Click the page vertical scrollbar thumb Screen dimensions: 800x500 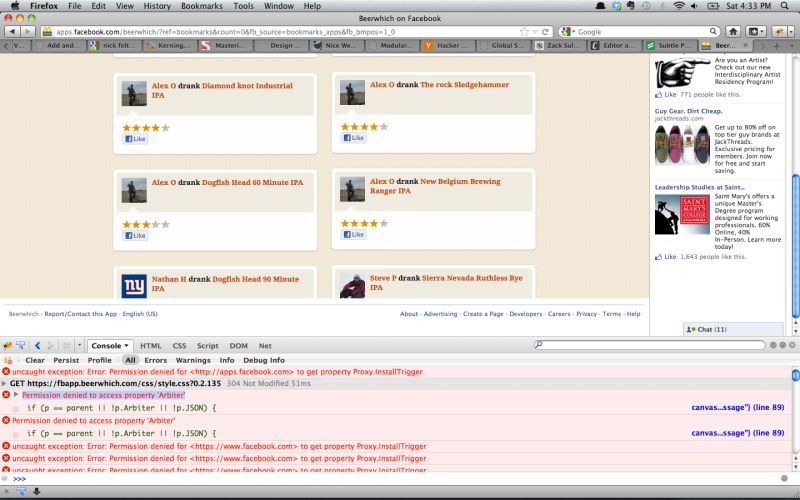(x=795, y=245)
